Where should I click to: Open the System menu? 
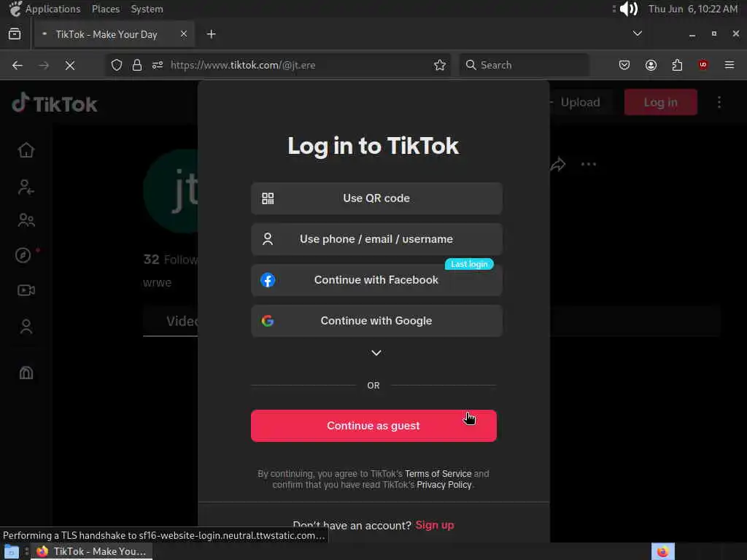click(147, 9)
